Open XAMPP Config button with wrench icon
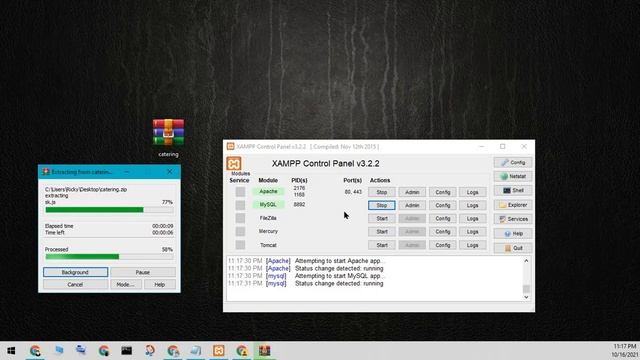This screenshot has height=360, width=640. 513,162
